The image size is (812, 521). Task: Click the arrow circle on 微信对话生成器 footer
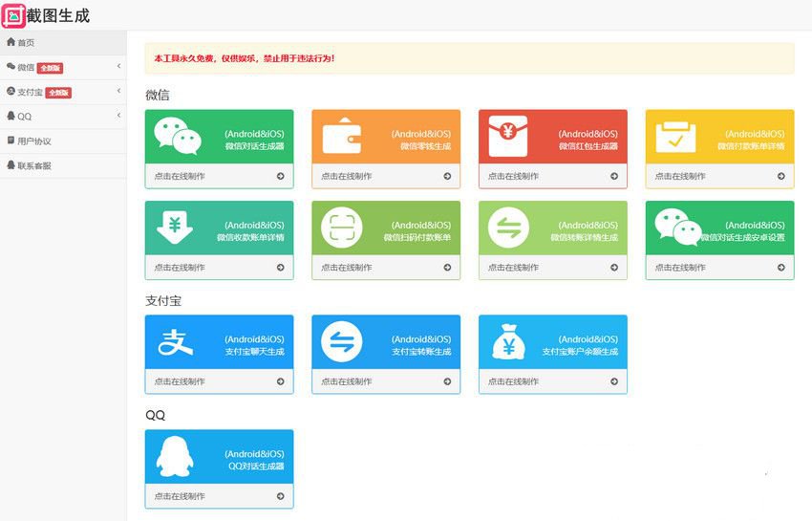(x=280, y=176)
